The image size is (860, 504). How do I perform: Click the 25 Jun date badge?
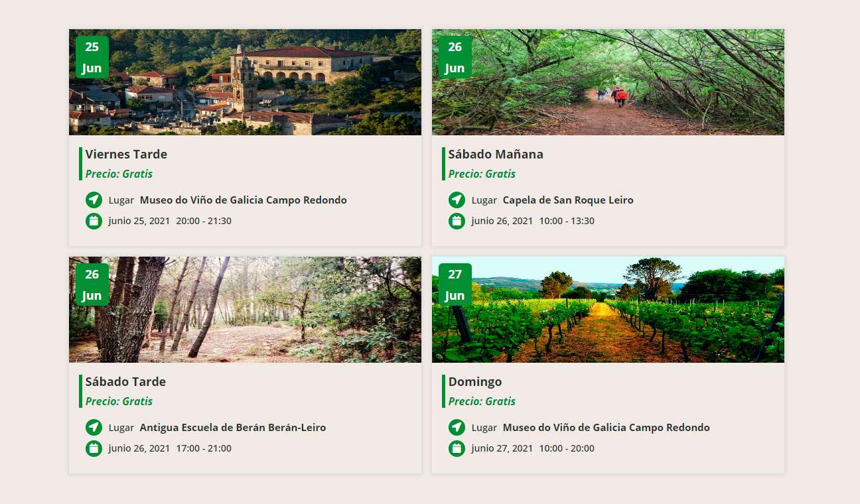(92, 57)
